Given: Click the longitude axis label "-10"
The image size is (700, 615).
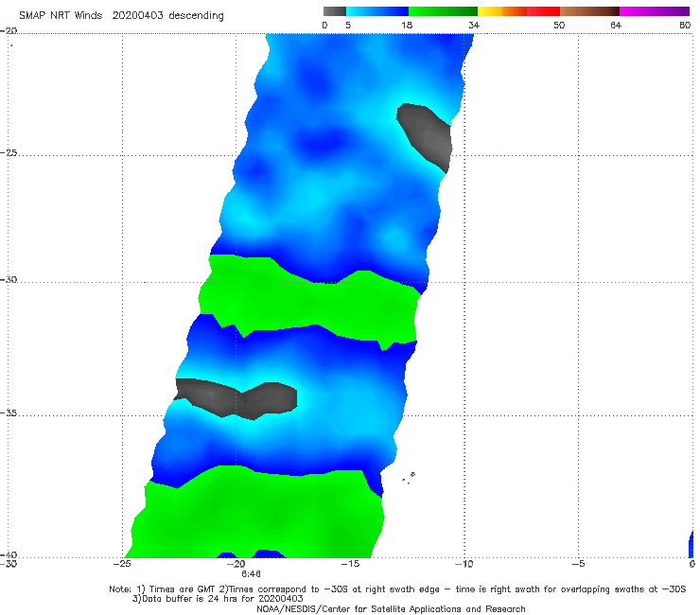Looking at the screenshot, I should click(x=464, y=564).
